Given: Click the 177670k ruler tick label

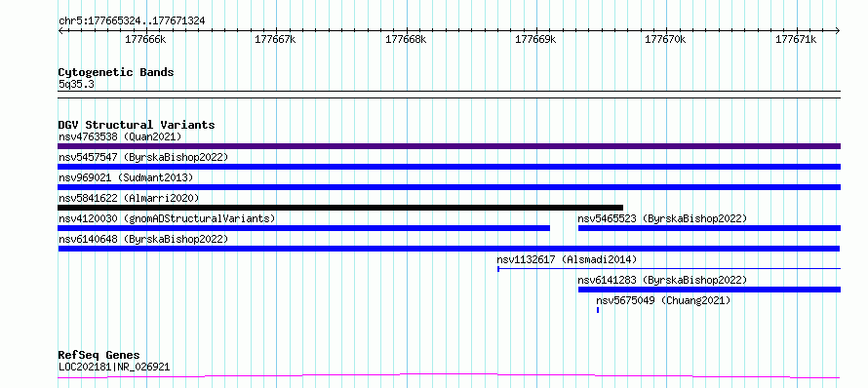Looking at the screenshot, I should click(x=665, y=40).
